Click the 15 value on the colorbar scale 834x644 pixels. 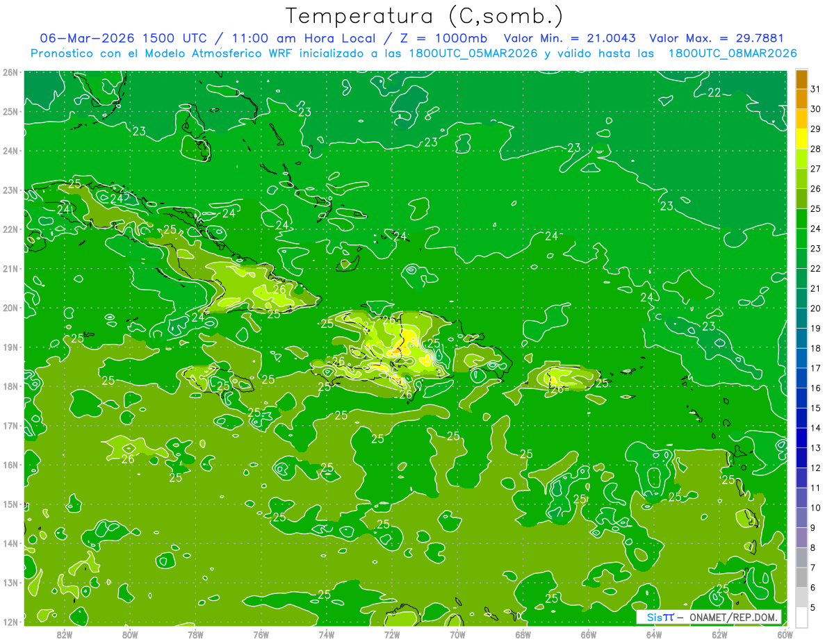point(816,408)
